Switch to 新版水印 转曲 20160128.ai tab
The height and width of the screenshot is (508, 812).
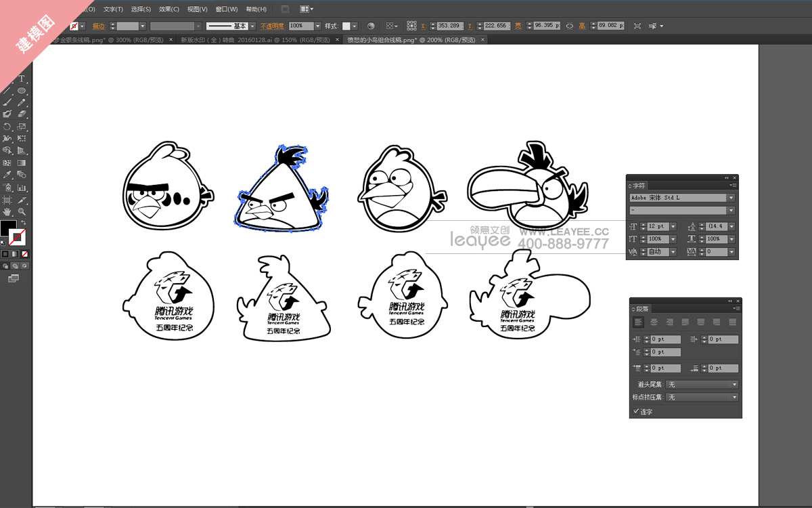[255, 40]
